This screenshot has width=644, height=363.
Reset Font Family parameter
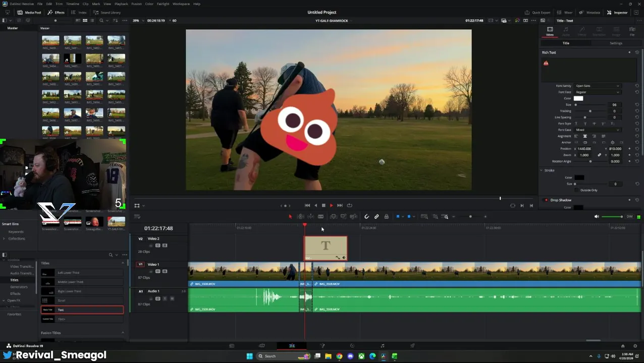[637, 86]
